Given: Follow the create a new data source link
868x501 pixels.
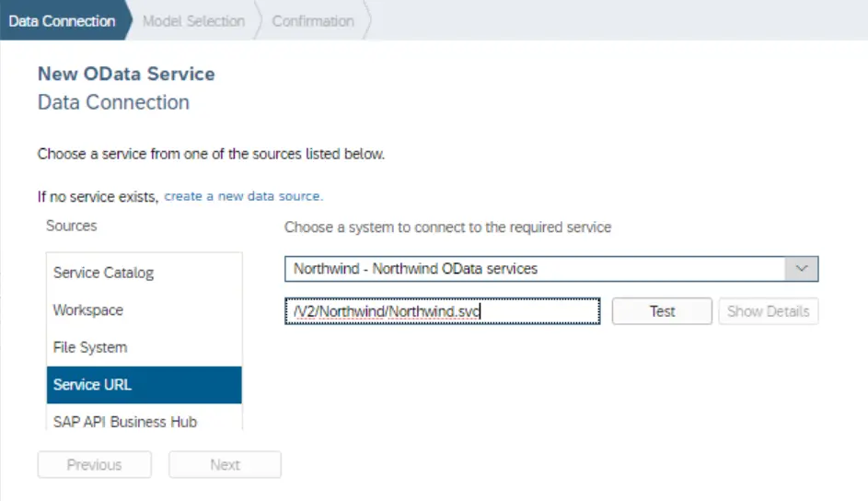Looking at the screenshot, I should point(243,196).
